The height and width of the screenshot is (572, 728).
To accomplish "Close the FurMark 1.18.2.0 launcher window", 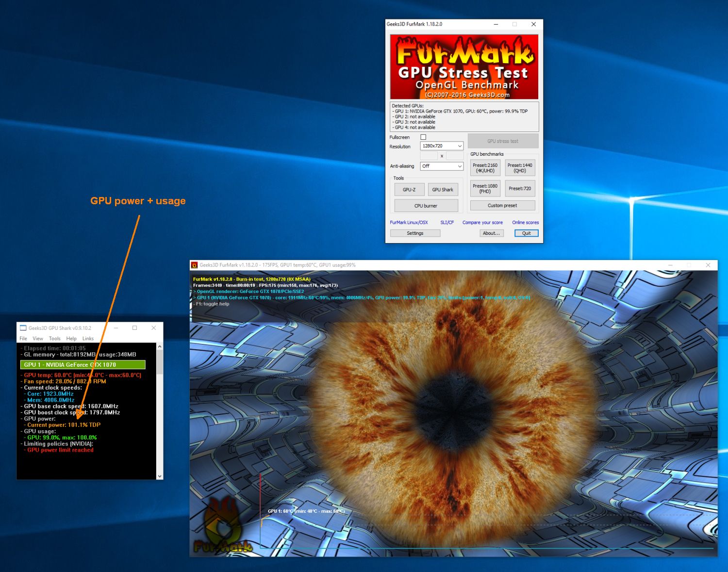I will click(x=534, y=24).
